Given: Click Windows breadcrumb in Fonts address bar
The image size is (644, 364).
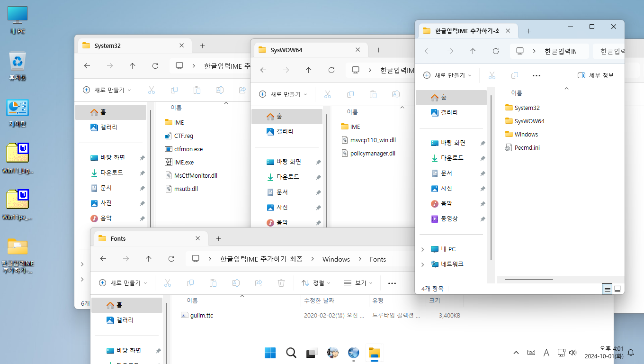Looking at the screenshot, I should pyautogui.click(x=336, y=259).
